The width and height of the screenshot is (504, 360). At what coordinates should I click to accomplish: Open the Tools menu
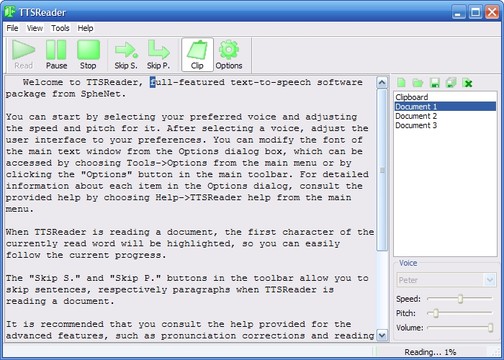[60, 28]
